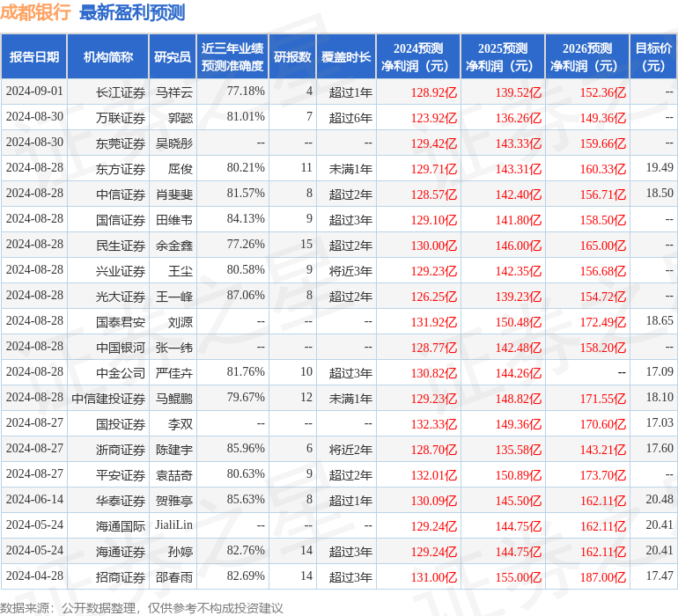Click 2026 forecast 165.00亿

click(x=603, y=246)
